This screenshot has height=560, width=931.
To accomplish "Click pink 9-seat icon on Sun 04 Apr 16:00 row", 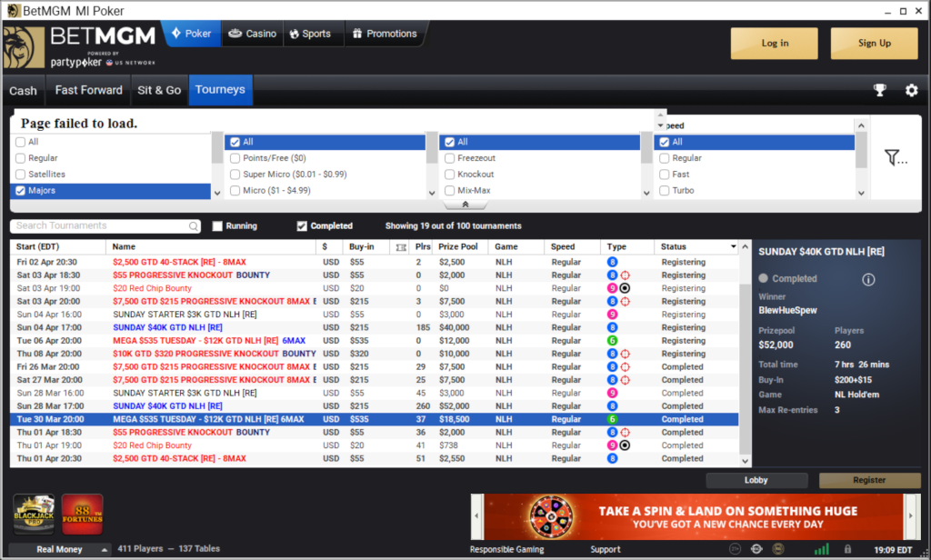I will 612,315.
